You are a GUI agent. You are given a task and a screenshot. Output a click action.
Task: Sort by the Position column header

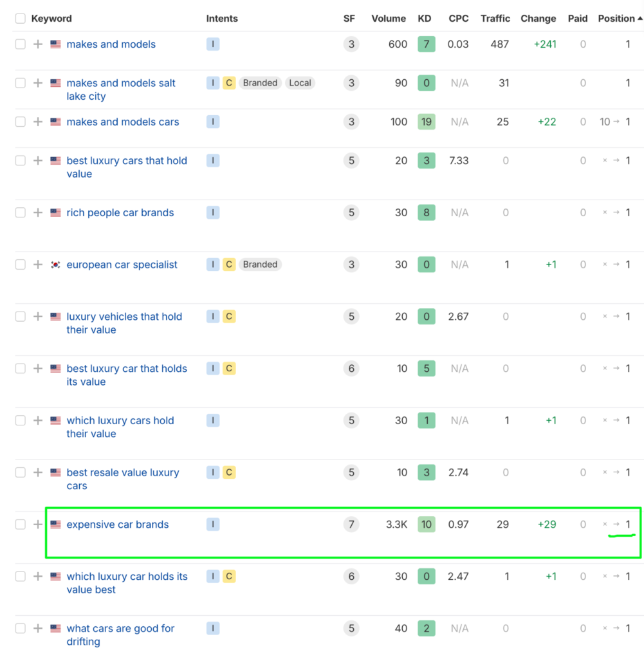tap(616, 19)
